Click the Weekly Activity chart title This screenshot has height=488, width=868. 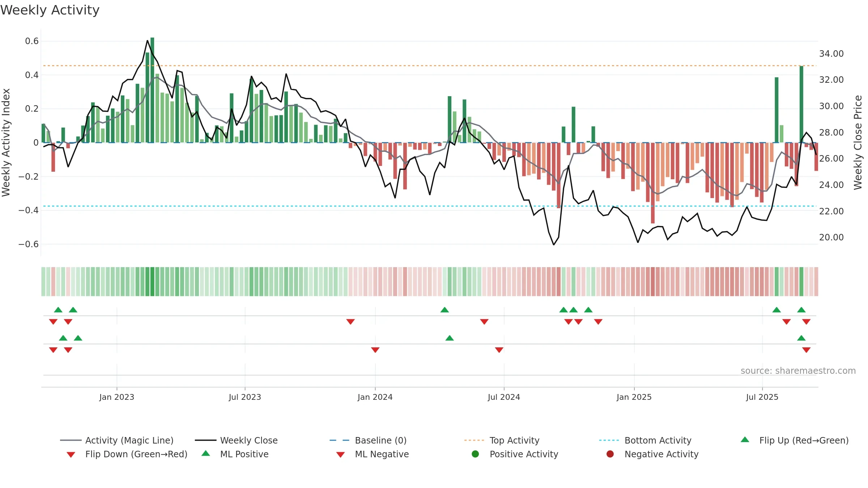tap(50, 10)
